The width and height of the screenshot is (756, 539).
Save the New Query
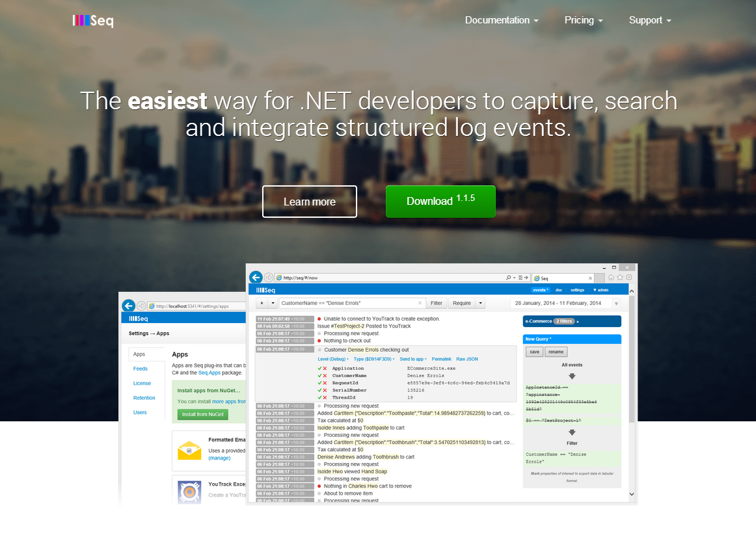click(x=534, y=352)
